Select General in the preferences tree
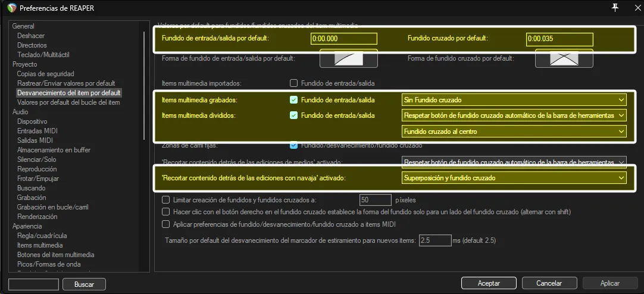The image size is (644, 294). tap(23, 26)
